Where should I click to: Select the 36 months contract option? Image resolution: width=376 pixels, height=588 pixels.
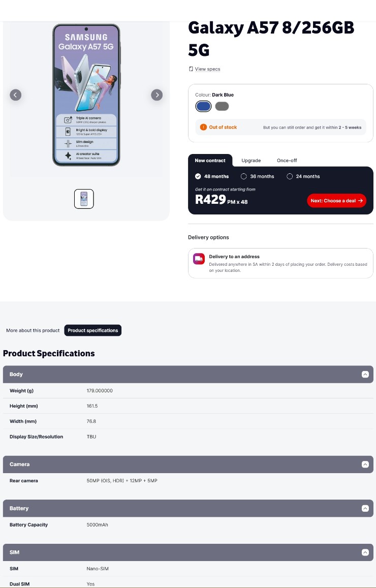click(244, 176)
